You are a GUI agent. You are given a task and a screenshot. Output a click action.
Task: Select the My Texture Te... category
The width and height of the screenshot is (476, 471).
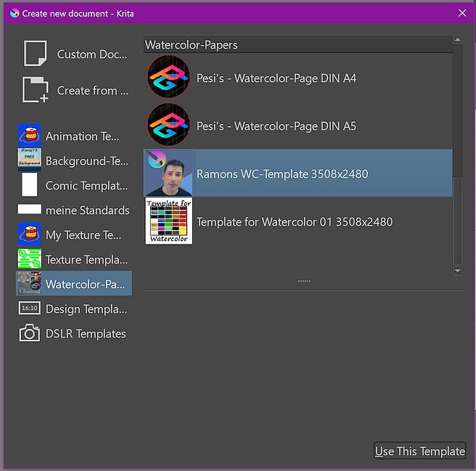[x=83, y=234]
